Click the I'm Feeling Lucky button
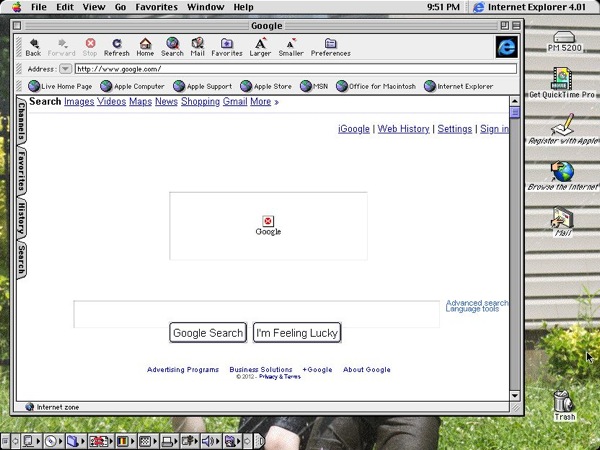The width and height of the screenshot is (600, 450). 297,333
